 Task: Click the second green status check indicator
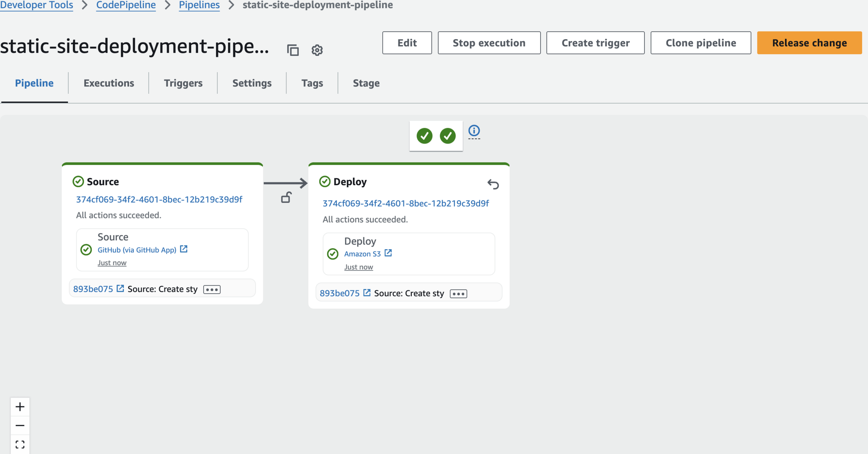pyautogui.click(x=448, y=136)
